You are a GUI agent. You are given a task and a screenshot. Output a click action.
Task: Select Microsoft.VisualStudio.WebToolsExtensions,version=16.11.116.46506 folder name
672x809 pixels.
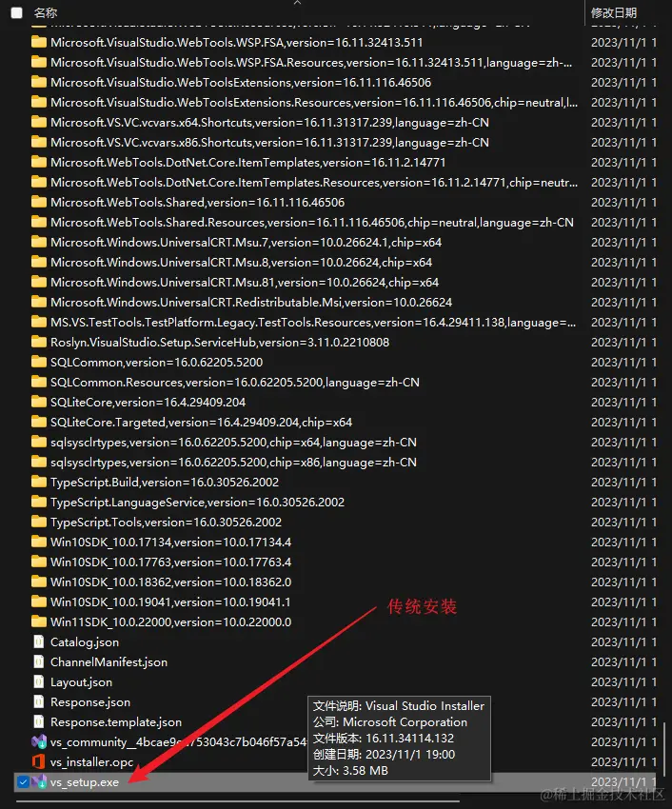click(x=241, y=82)
